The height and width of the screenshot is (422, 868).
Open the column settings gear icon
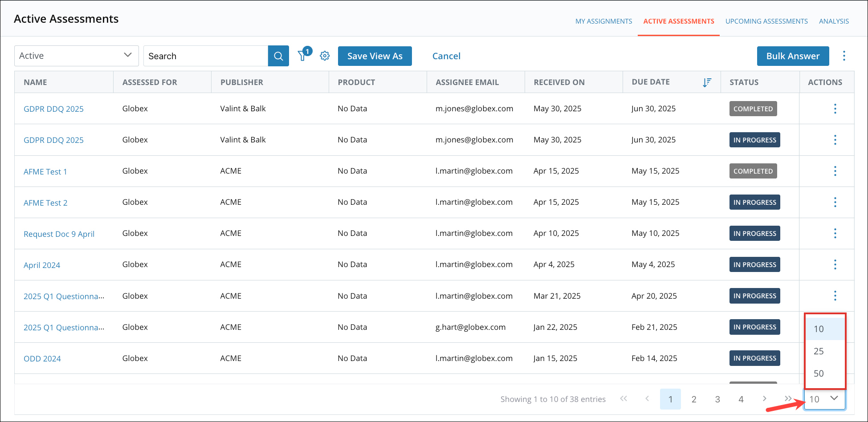325,56
